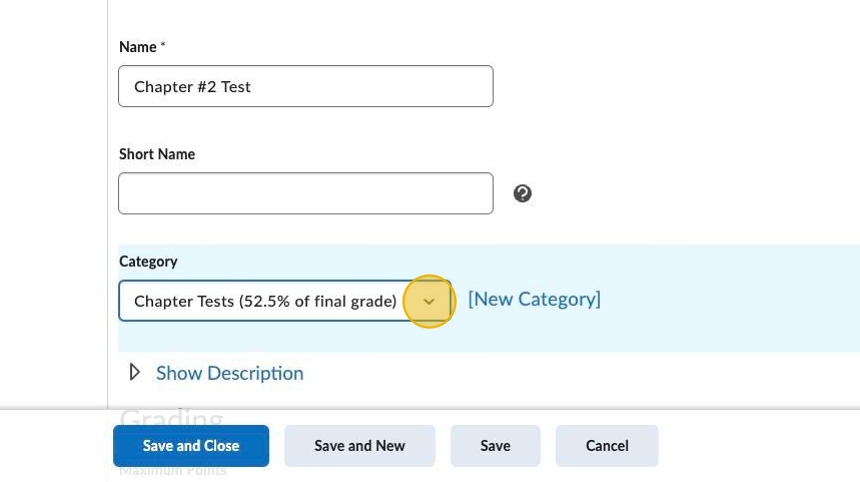
Task: Open the New Category link
Action: click(x=534, y=299)
